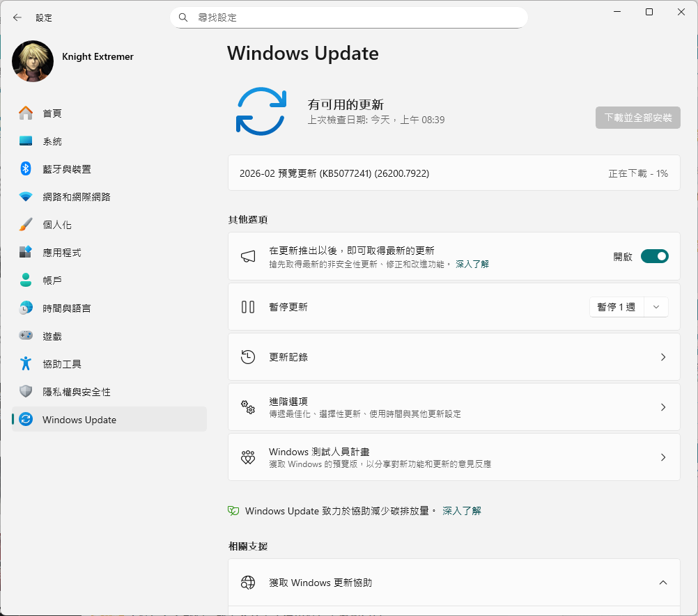The width and height of the screenshot is (698, 616).
Task: Click the megaphone icon for latest updates
Action: (248, 256)
